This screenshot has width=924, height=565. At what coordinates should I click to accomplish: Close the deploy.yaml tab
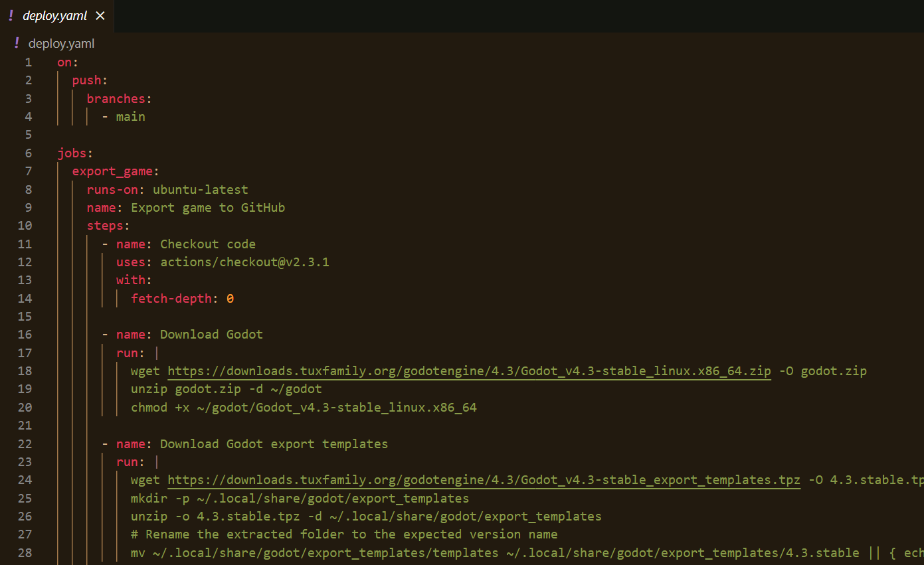point(100,16)
